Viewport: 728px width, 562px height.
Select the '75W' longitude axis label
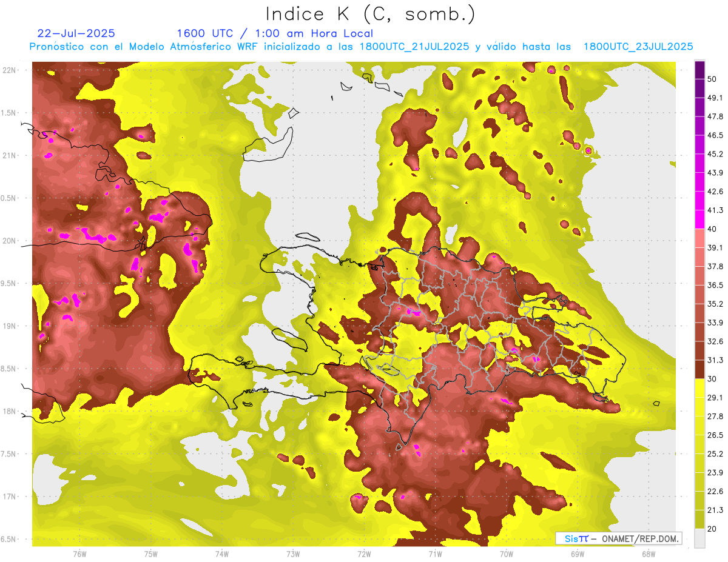tap(150, 554)
